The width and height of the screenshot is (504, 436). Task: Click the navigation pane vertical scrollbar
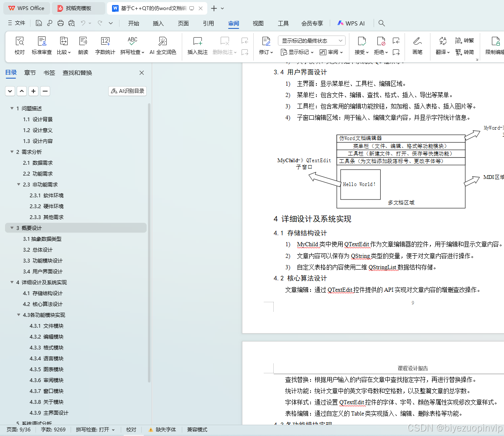click(149, 242)
